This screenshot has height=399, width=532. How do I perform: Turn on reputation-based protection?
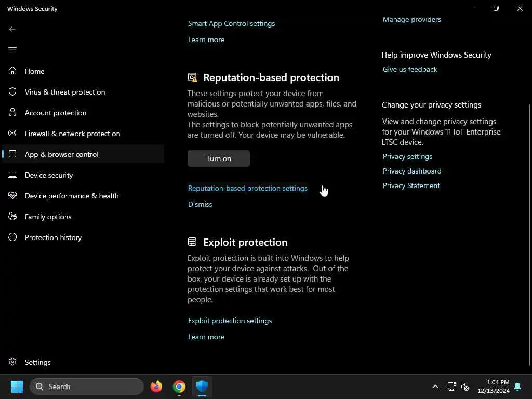(x=219, y=158)
